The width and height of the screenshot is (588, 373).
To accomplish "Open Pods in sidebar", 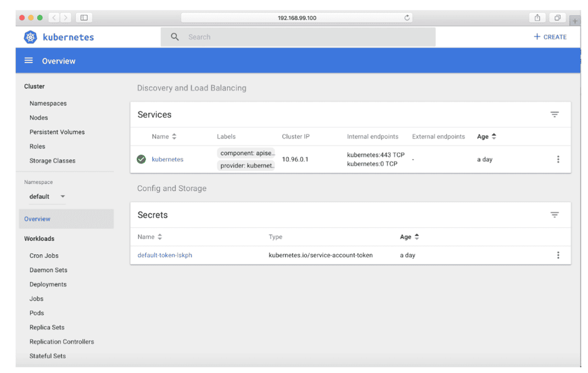I will click(37, 313).
